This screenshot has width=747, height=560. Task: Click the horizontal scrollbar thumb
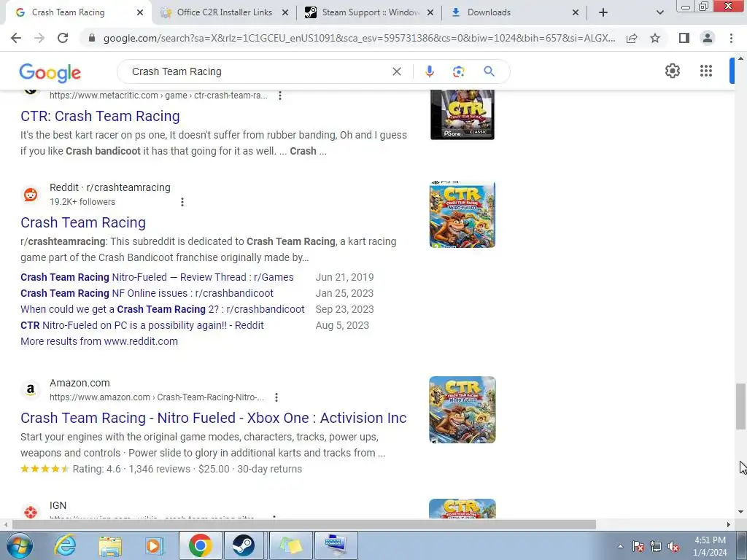pyautogui.click(x=304, y=524)
